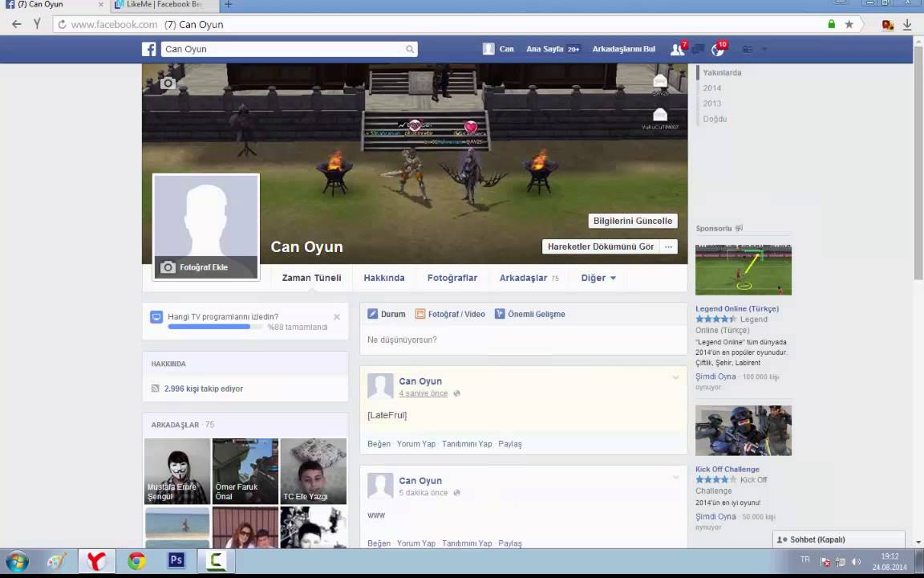Click the Facebook logo icon

tap(149, 49)
